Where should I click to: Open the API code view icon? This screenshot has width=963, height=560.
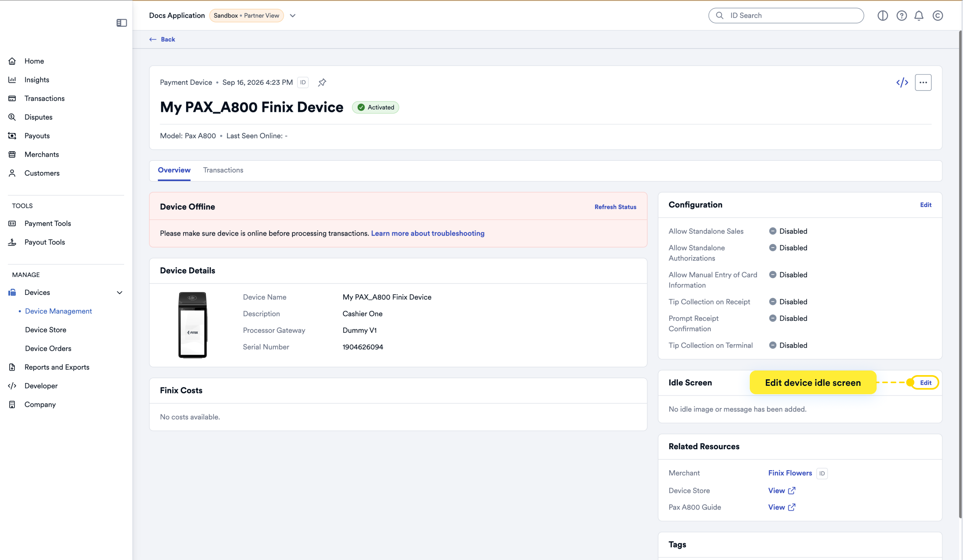coord(902,83)
